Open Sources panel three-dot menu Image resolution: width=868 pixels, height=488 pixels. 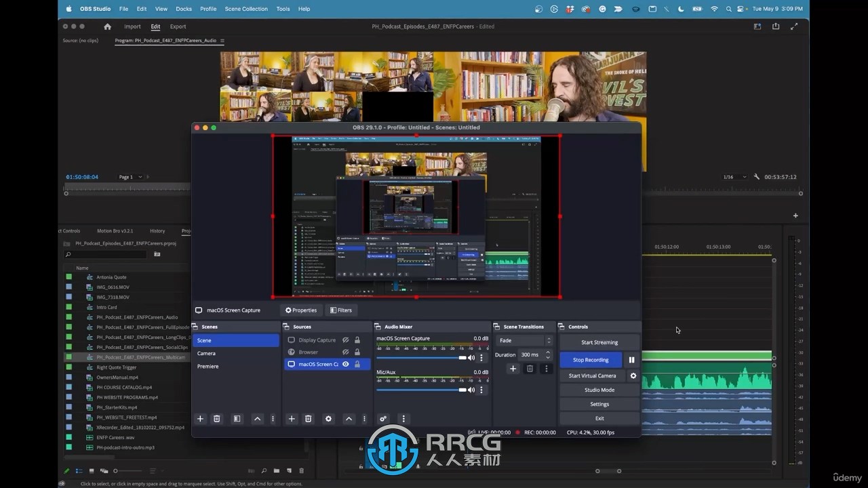click(x=364, y=419)
